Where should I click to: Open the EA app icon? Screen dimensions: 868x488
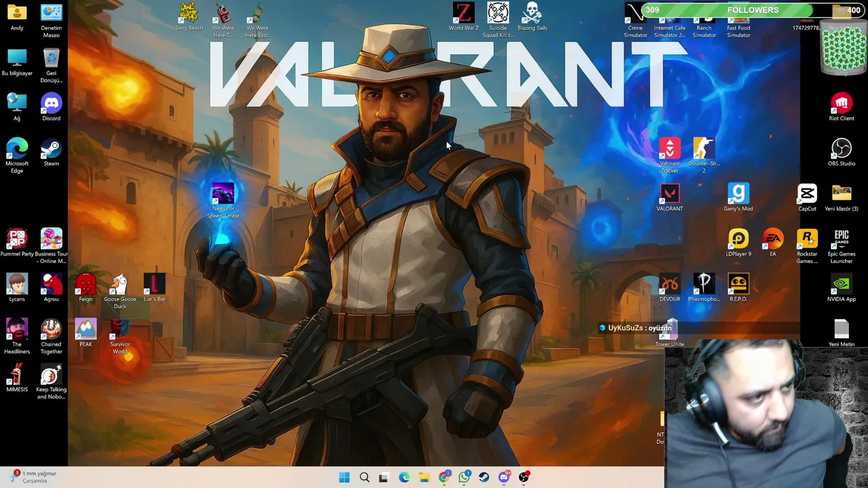[x=772, y=243]
